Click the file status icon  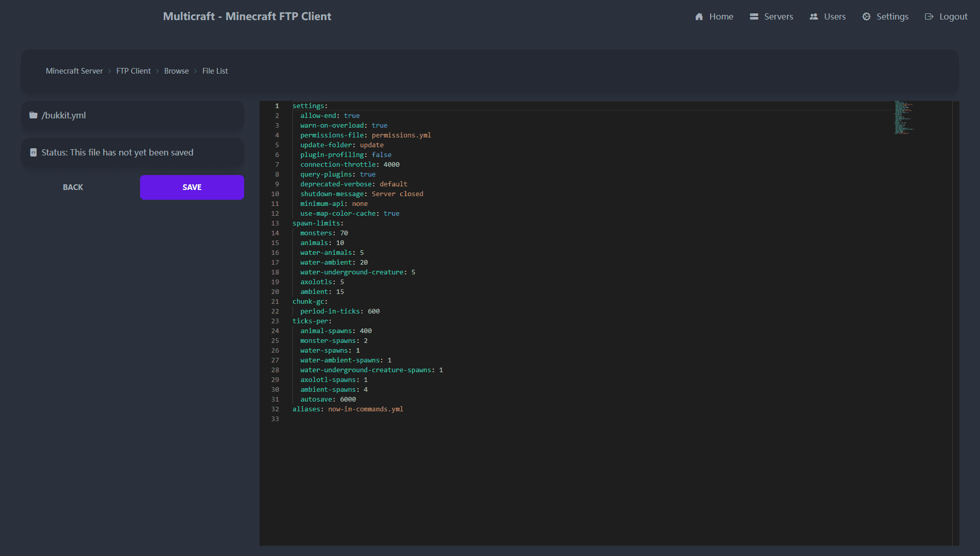(33, 152)
